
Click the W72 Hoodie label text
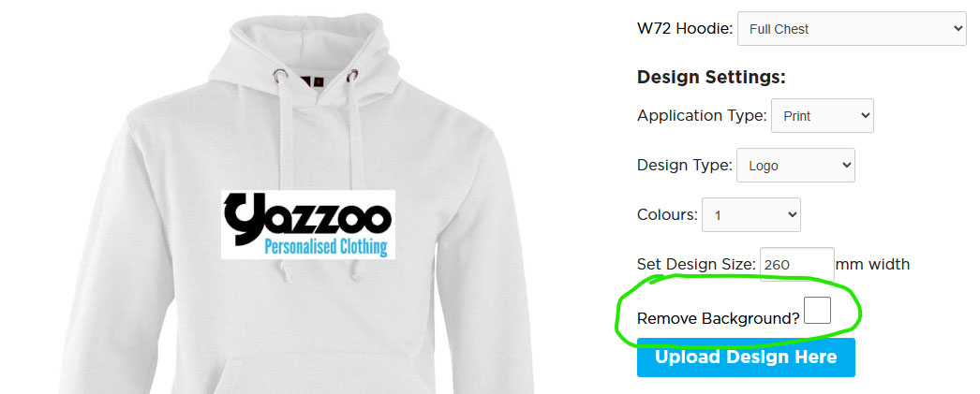tap(685, 29)
